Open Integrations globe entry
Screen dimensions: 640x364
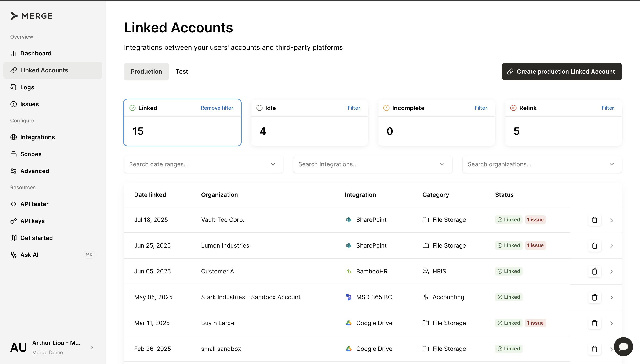(14, 137)
